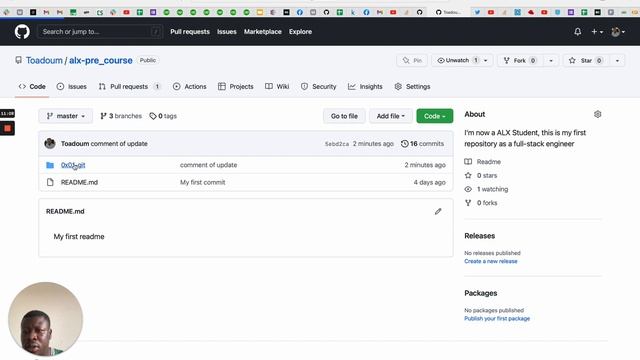Switch to the repository Settings tab
The height and width of the screenshot is (360, 640).
pyautogui.click(x=412, y=87)
